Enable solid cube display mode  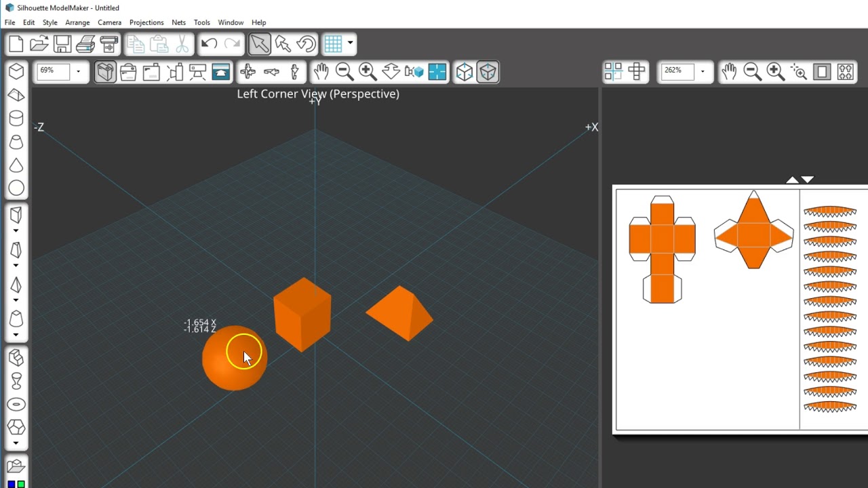(x=488, y=72)
